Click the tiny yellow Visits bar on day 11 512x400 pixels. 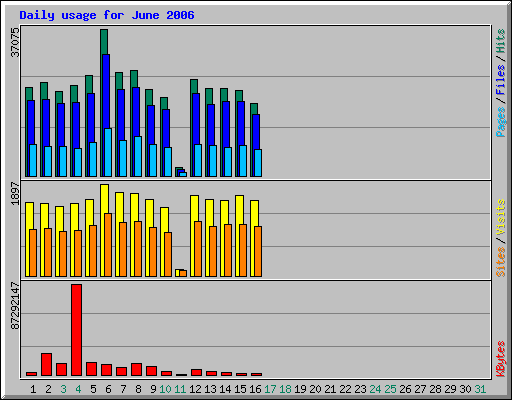(x=177, y=273)
